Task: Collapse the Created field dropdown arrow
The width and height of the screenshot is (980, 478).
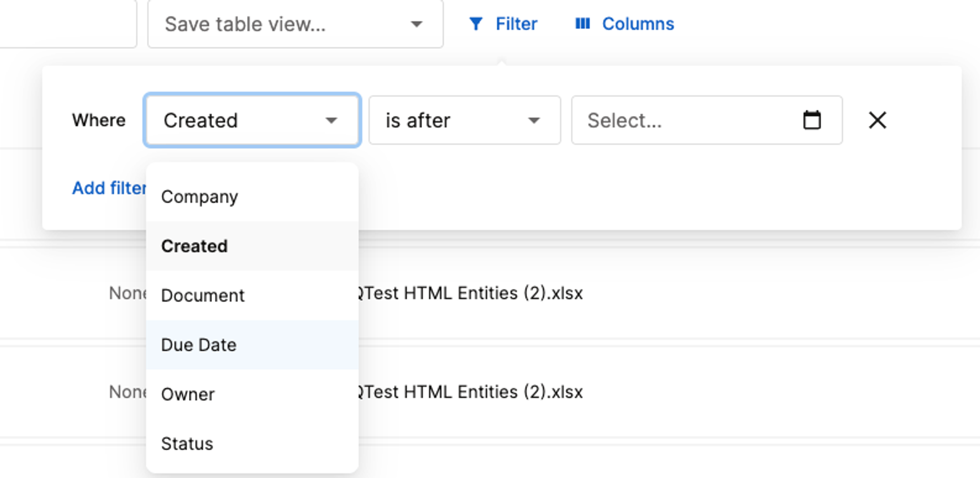Action: [332, 120]
